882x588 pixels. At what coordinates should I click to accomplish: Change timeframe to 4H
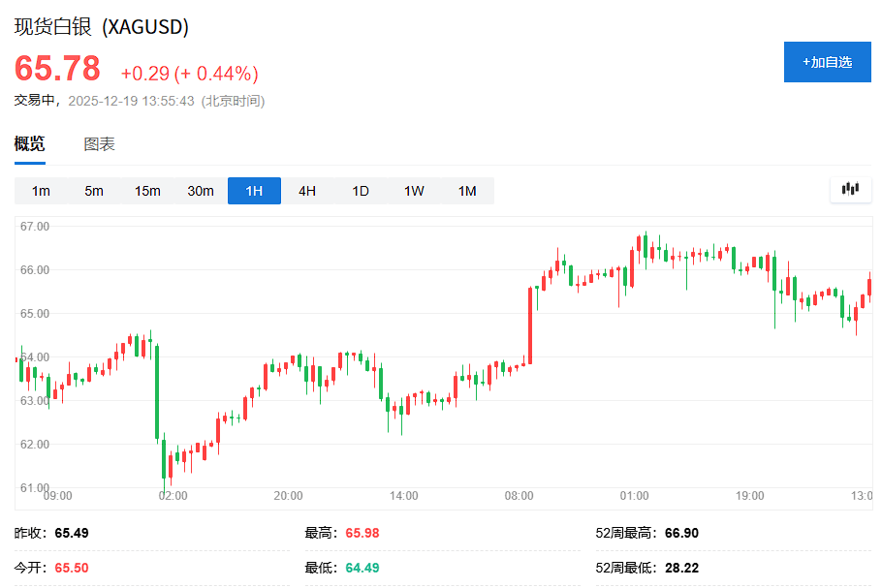(307, 191)
